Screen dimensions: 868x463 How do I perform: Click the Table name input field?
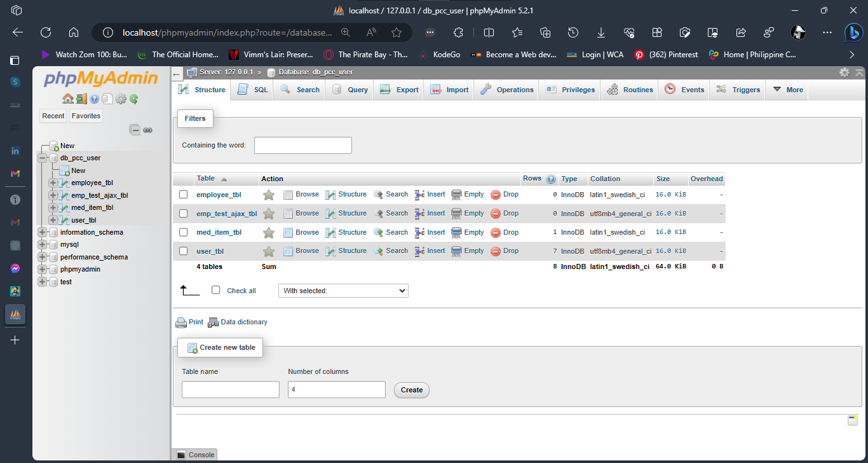(x=231, y=389)
